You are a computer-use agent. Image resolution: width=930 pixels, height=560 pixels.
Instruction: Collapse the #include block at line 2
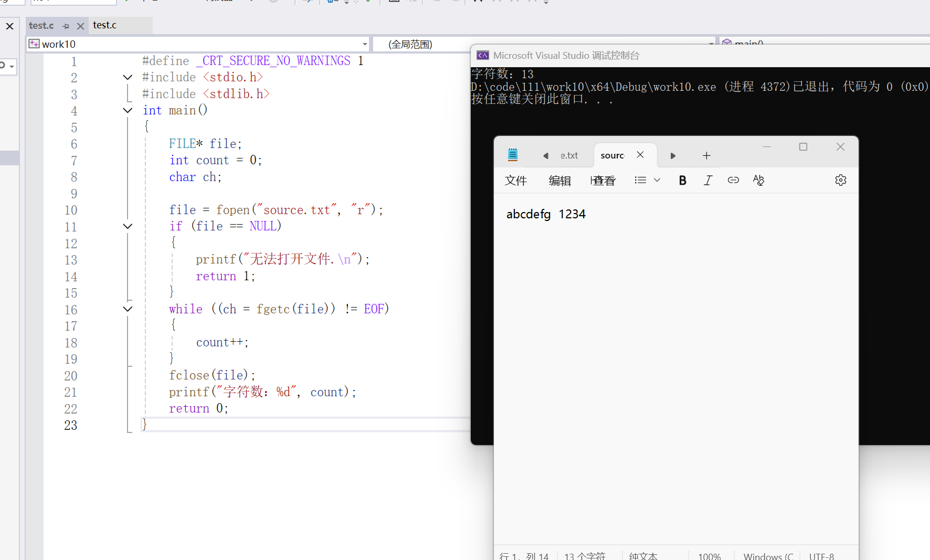128,77
